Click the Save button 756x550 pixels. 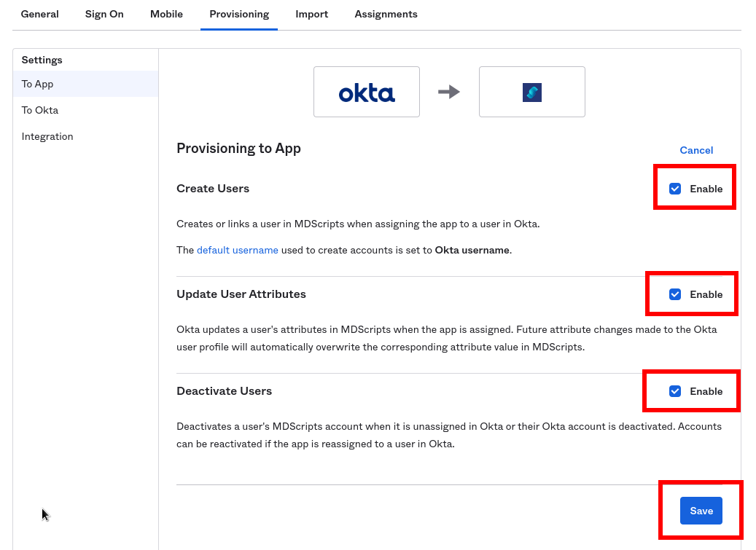(701, 511)
